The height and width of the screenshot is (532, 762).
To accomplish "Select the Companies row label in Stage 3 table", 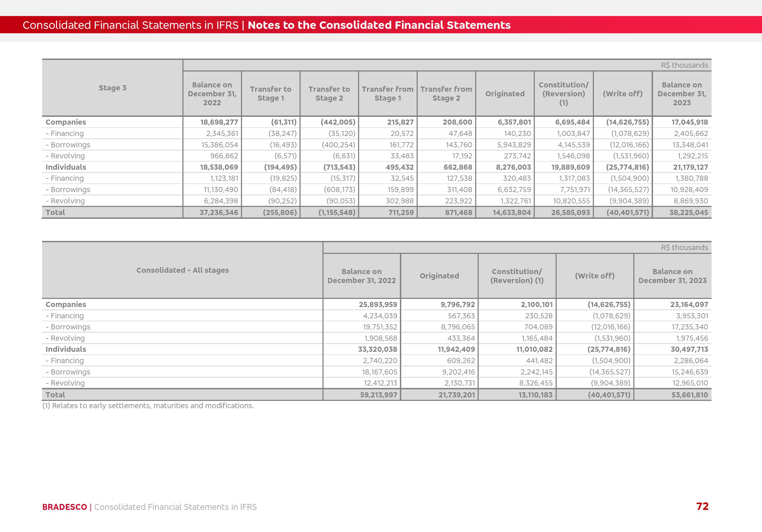I will pyautogui.click(x=66, y=122).
